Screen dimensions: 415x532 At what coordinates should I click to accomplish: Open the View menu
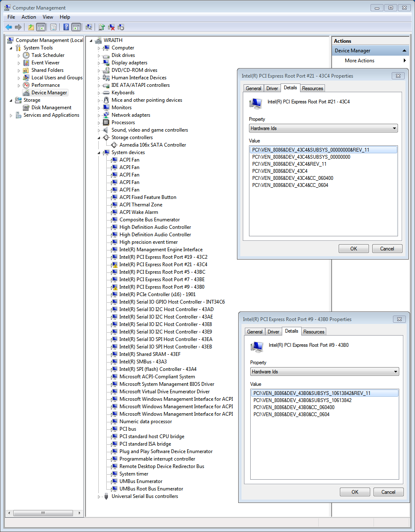48,17
